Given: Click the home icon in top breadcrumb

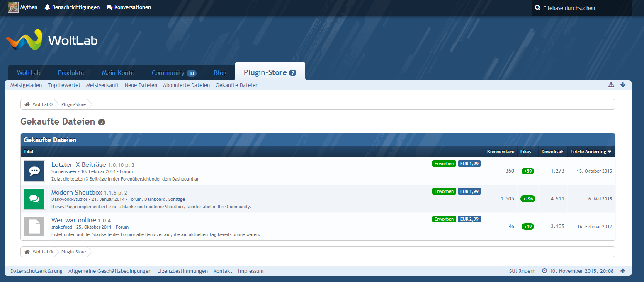Looking at the screenshot, I should 27,104.
